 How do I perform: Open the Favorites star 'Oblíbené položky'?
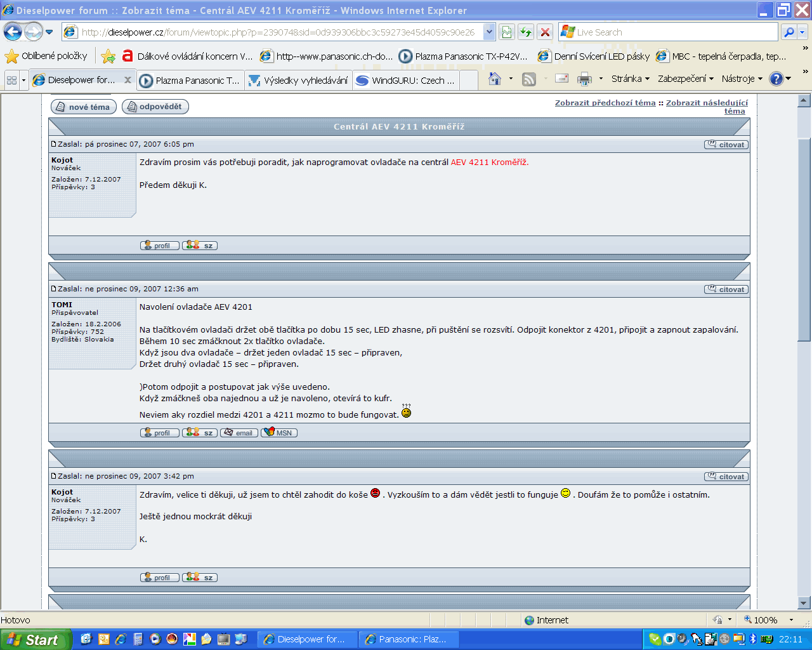46,56
